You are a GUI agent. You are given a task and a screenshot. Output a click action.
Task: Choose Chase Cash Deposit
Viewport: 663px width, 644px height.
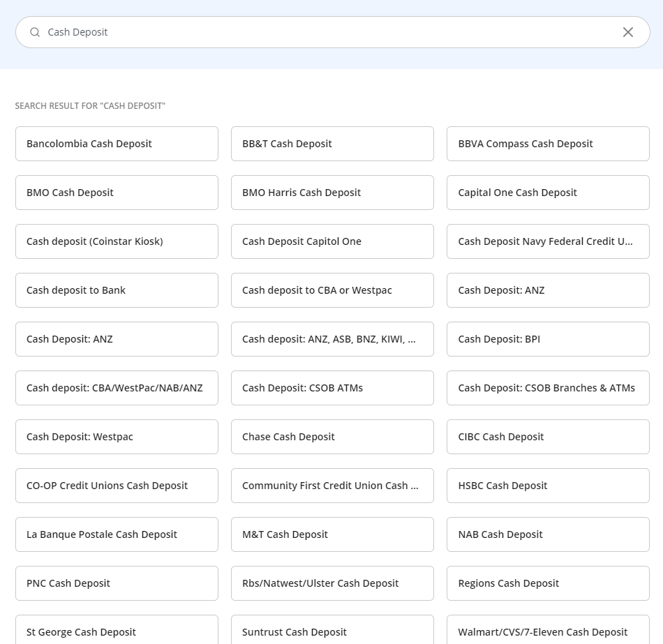332,437
